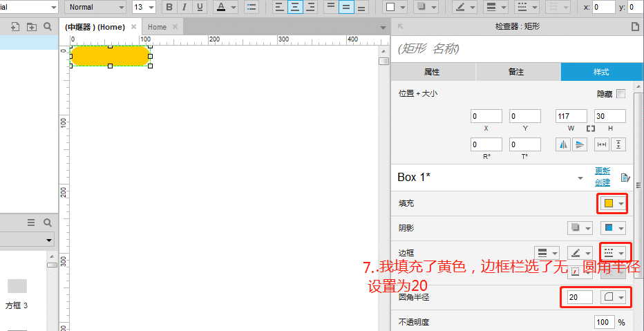Image resolution: width=644 pixels, height=331 pixels.
Task: Align text to bottom vertically
Action: 362,7
